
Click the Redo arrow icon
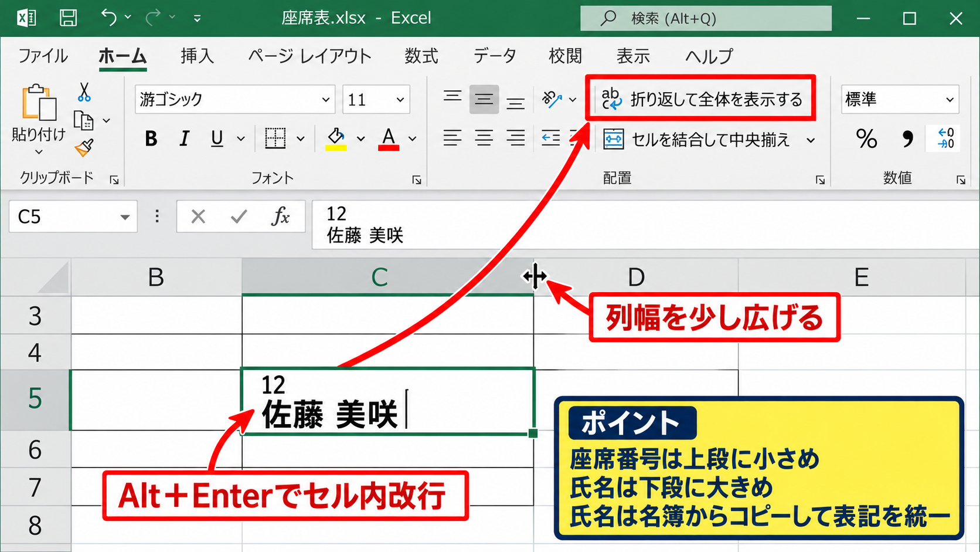click(153, 18)
